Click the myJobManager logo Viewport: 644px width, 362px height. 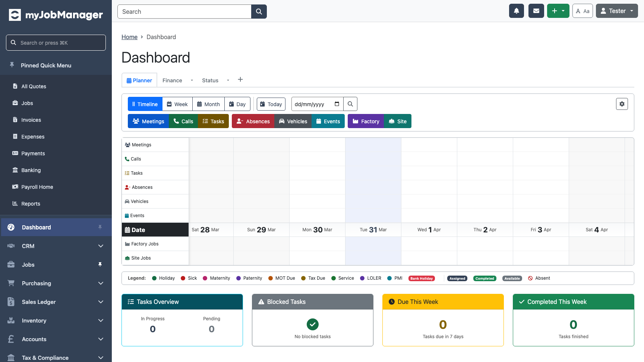[56, 15]
